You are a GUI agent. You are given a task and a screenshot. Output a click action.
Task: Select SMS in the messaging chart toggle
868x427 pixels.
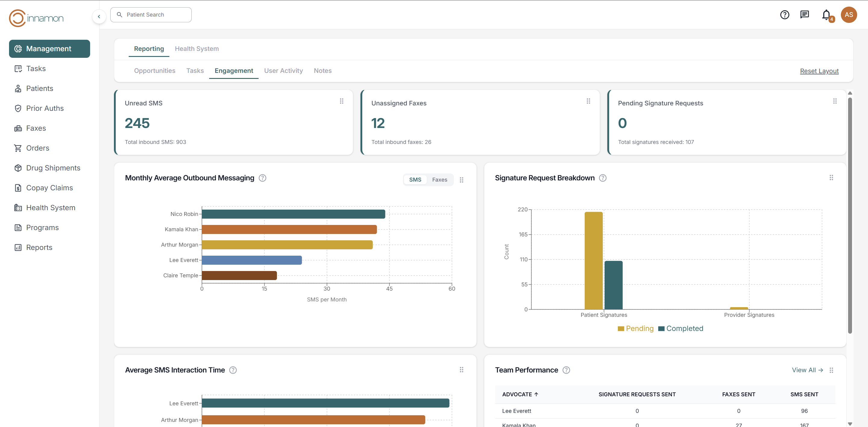[x=415, y=180]
